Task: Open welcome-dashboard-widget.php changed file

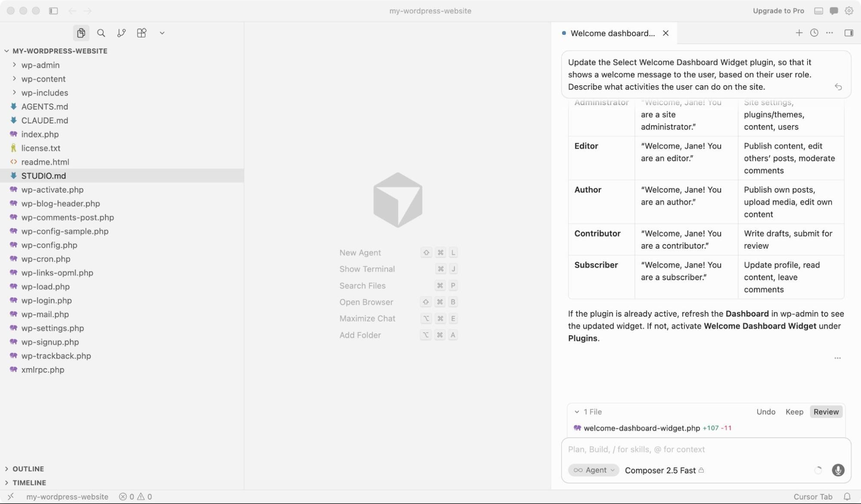Action: 642,428
